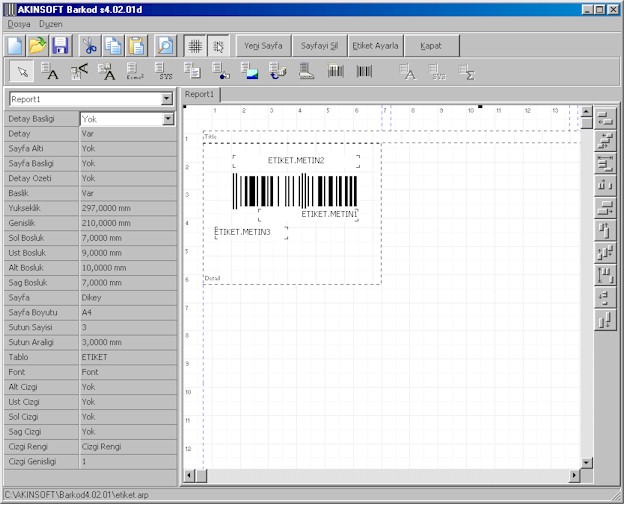This screenshot has height=505, width=625.
Task: Select the text label tool with A
Action: click(50, 72)
